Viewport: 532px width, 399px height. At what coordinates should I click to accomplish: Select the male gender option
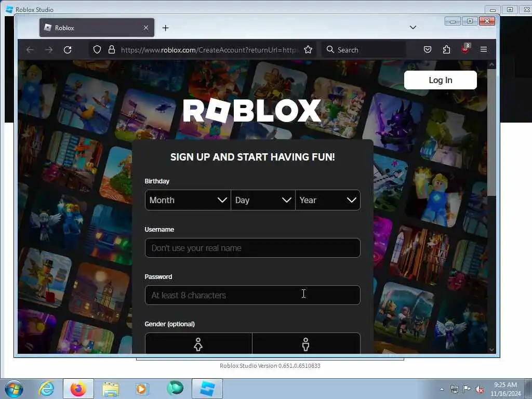pos(306,343)
